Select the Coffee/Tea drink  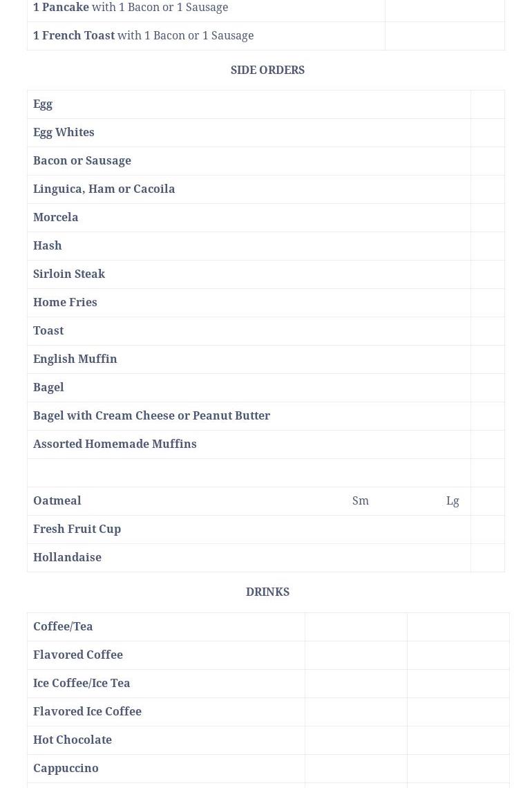63,626
